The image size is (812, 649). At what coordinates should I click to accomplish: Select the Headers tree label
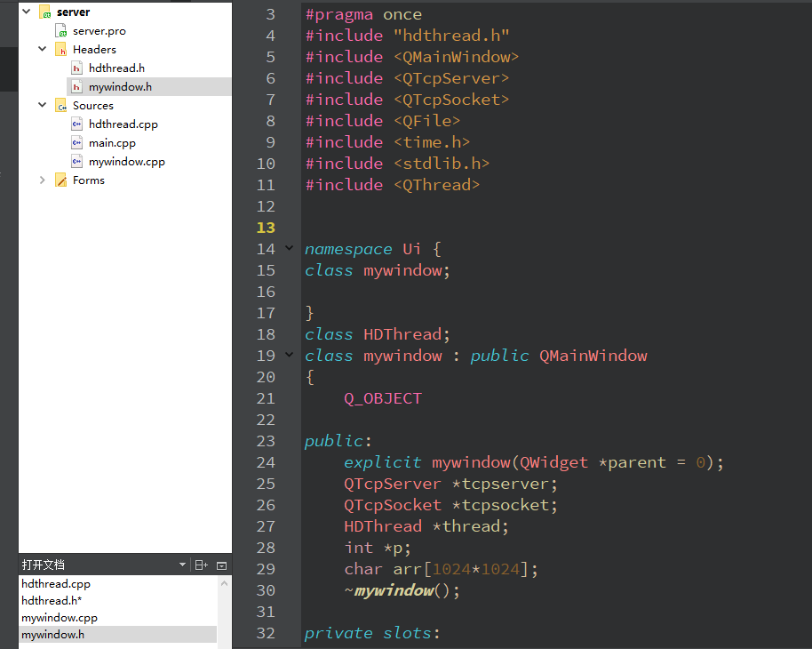tap(94, 49)
